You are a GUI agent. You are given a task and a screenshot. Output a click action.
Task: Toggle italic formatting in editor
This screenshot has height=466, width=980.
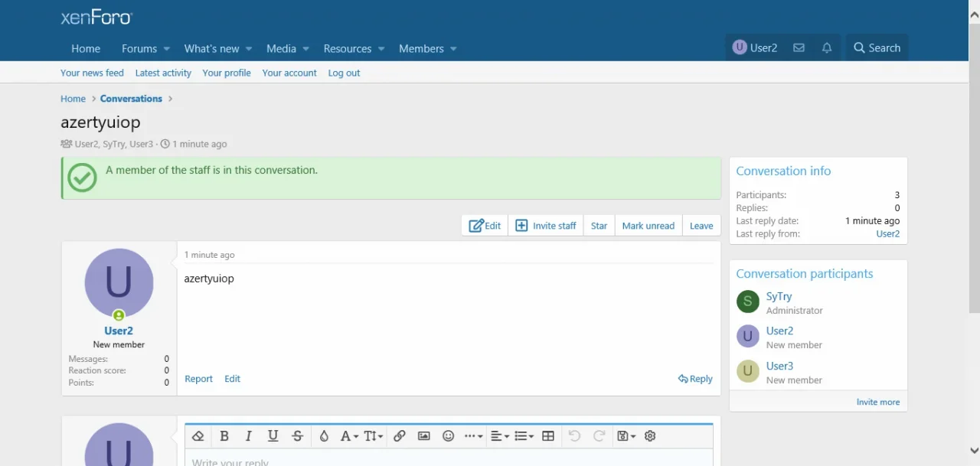click(248, 436)
